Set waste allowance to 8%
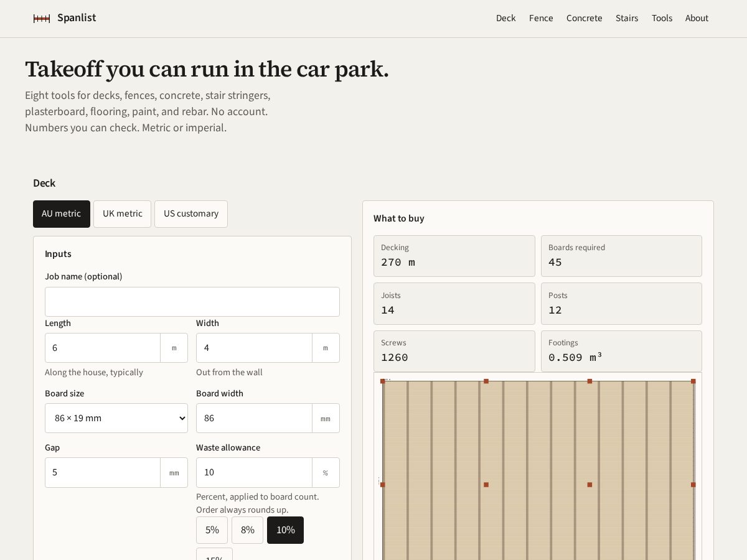The width and height of the screenshot is (747, 560). pos(247,530)
